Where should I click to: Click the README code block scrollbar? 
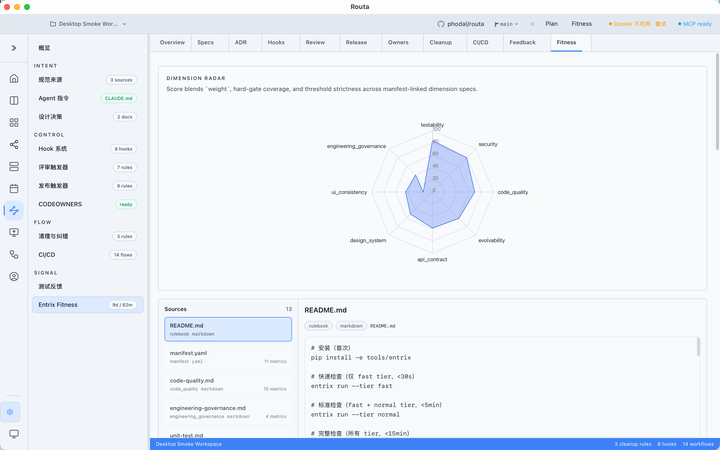coord(698,347)
